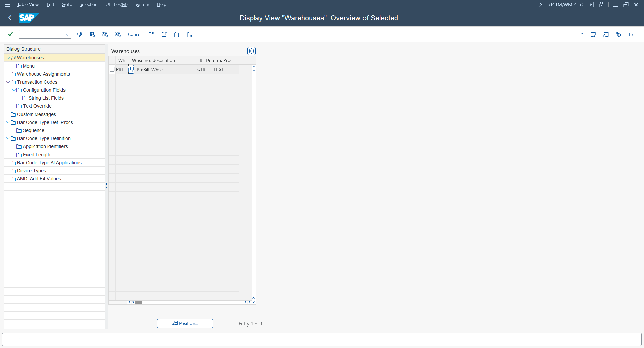Click the Display/Change pencil toggle icon
This screenshot has height=348, width=644.
80,34
